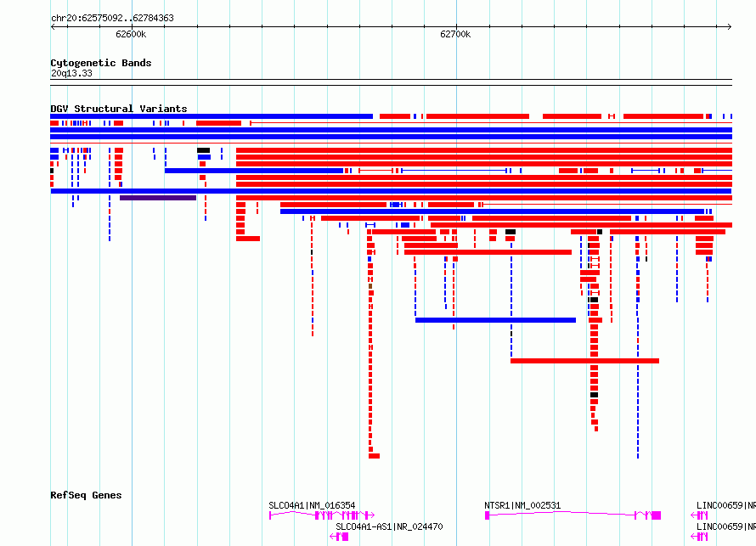
Task: Click the SLCO4A1 gene exon glyph
Action: pyautogui.click(x=322, y=515)
